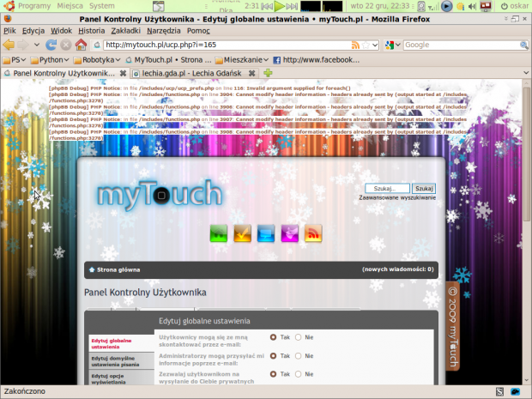Open the Plik menu
Image resolution: width=532 pixels, height=399 pixels.
pyautogui.click(x=9, y=31)
